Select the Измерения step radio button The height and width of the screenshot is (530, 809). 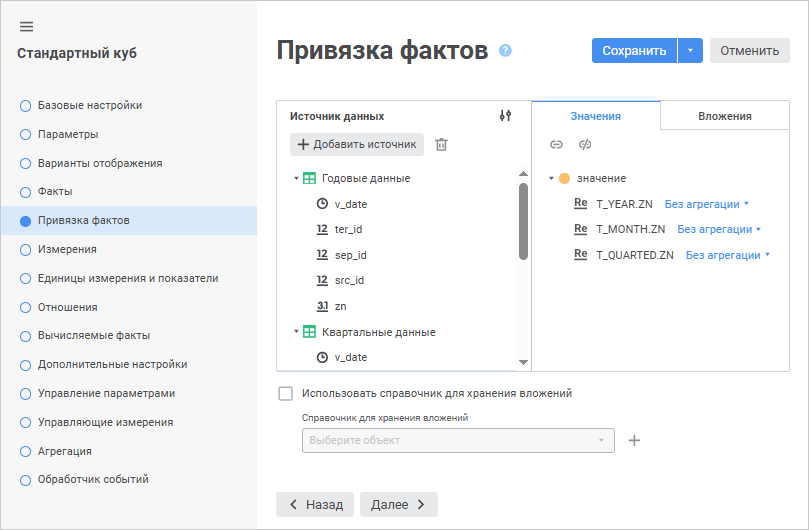tap(26, 249)
